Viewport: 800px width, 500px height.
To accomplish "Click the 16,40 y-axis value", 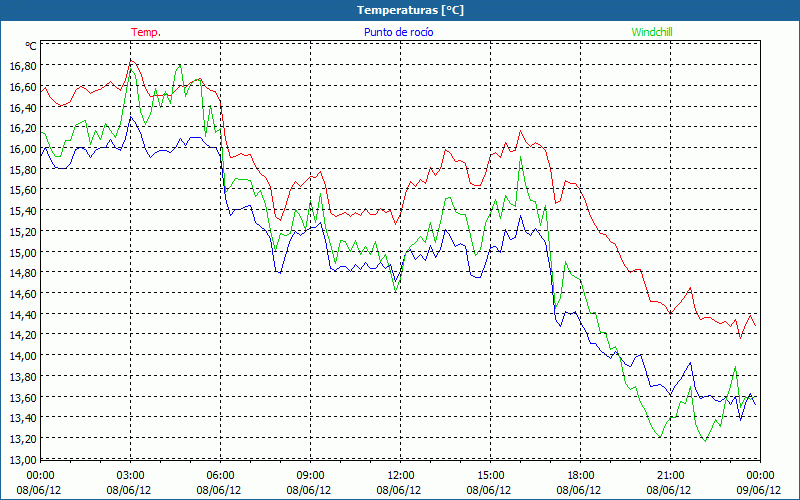I will 23,108.
